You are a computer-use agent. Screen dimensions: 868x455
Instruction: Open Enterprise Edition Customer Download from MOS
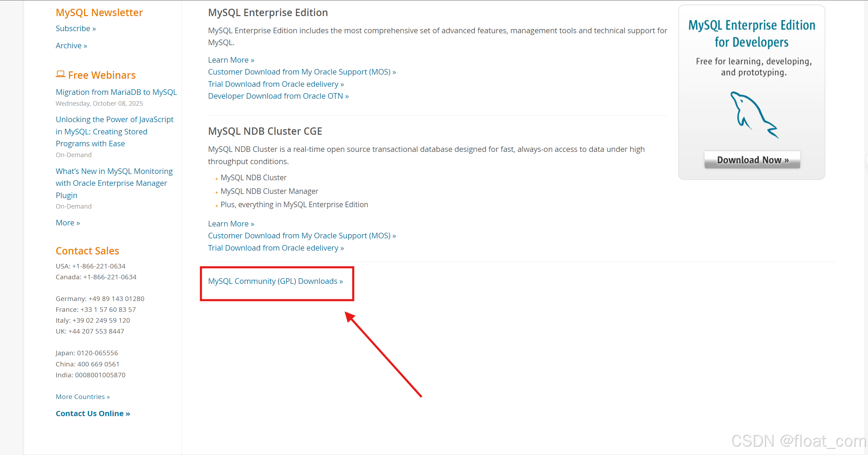(x=302, y=72)
